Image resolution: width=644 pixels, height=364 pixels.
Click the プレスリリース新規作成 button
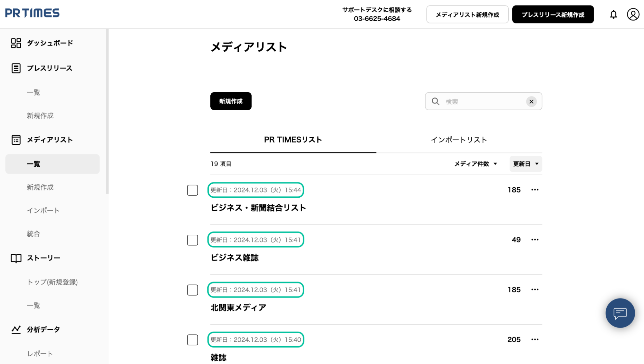tap(553, 15)
